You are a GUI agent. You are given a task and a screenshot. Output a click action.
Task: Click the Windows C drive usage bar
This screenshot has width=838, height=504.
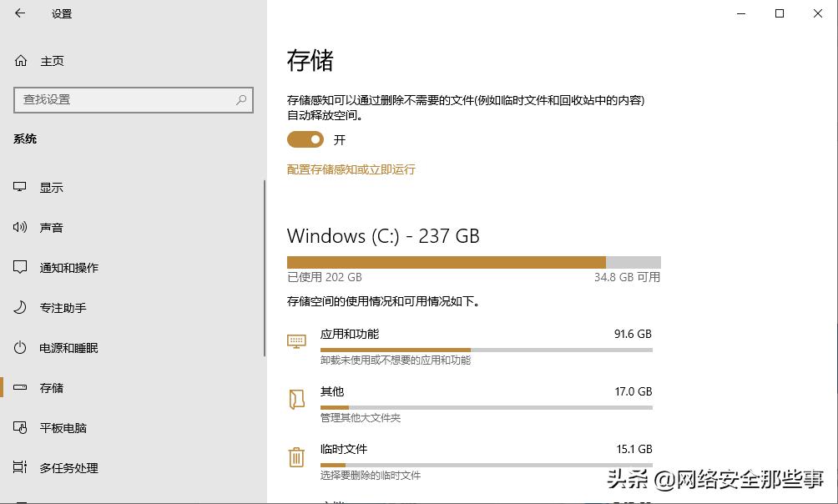pyautogui.click(x=474, y=259)
